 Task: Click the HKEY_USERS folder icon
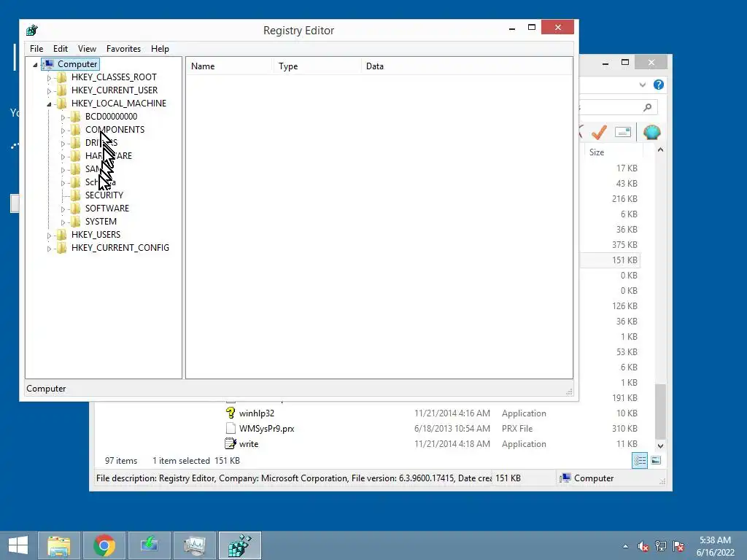pyautogui.click(x=61, y=234)
